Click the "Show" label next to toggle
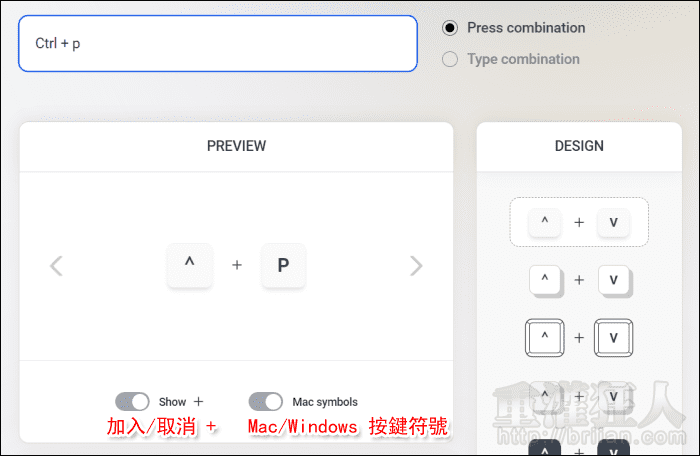 pos(172,402)
